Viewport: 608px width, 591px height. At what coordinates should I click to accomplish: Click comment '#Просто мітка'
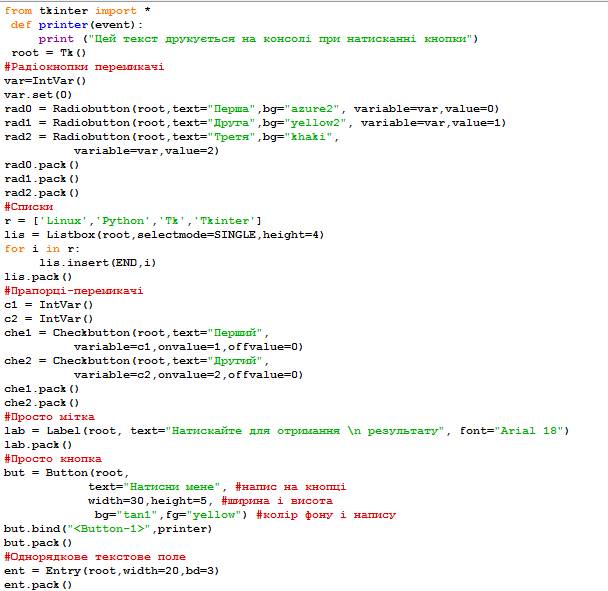coord(49,416)
